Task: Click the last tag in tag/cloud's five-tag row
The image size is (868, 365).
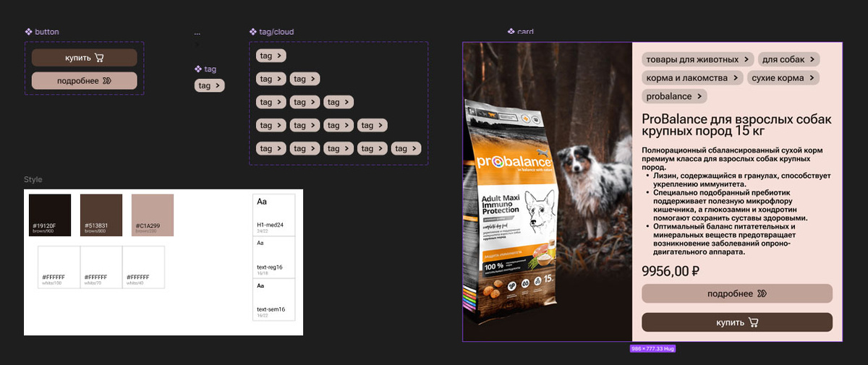Action: coord(406,148)
